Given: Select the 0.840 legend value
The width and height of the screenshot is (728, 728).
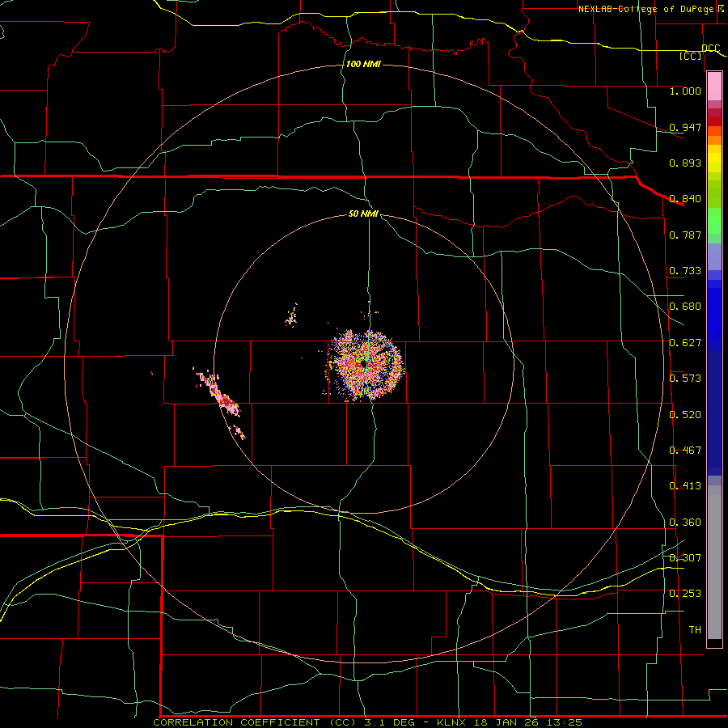Looking at the screenshot, I should (685, 199).
